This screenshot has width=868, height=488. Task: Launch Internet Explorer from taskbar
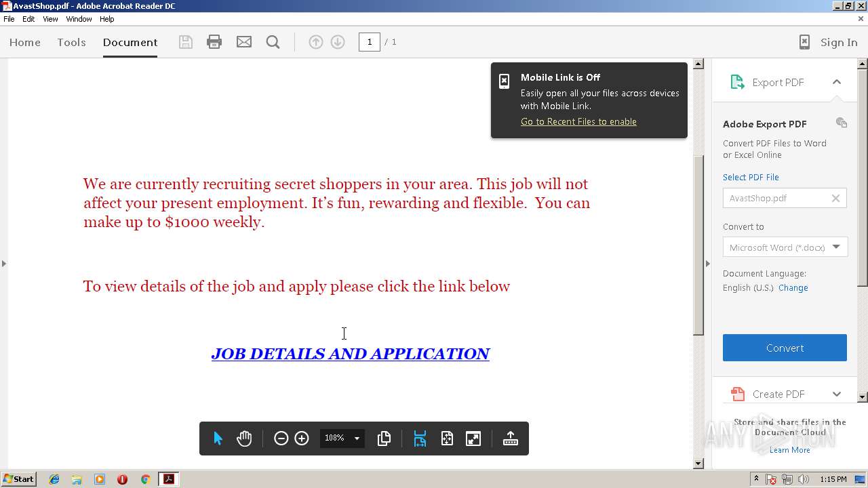pos(54,479)
